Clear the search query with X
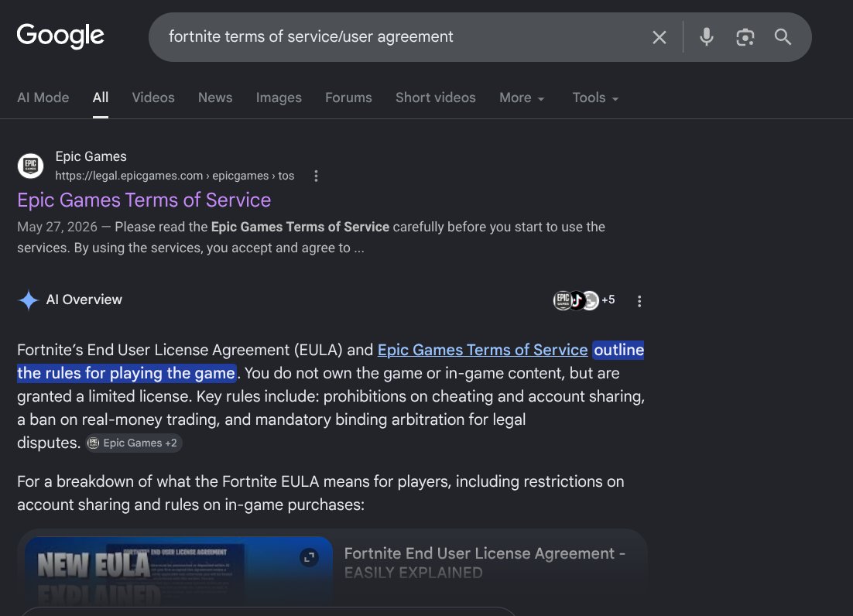Screen dimensions: 853x616 pos(659,37)
